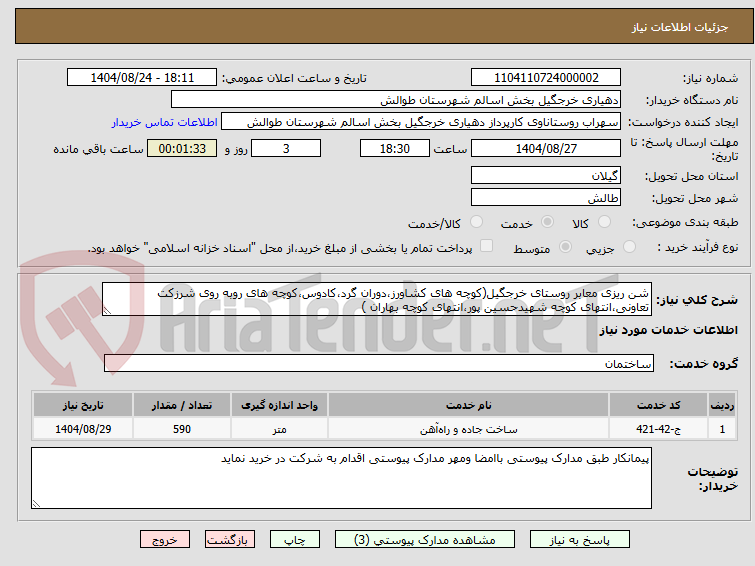Image resolution: width=755 pixels, height=566 pixels.
Task: Click the row number cell 1
Action: click(722, 429)
